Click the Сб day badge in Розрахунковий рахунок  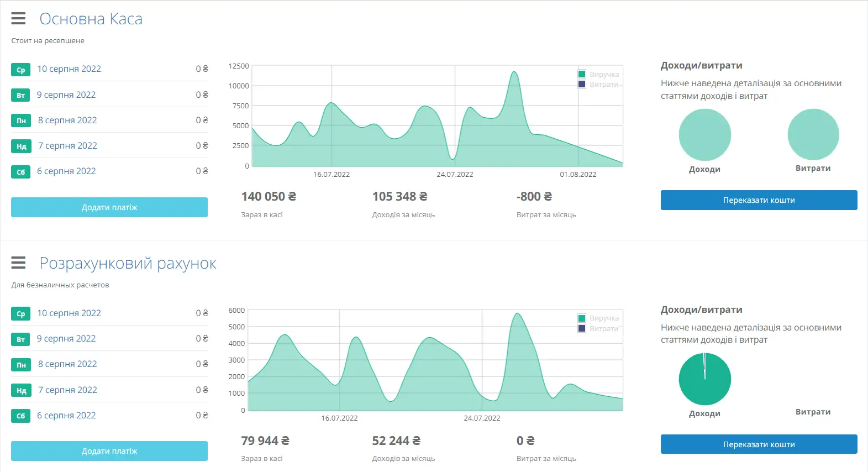pos(20,416)
